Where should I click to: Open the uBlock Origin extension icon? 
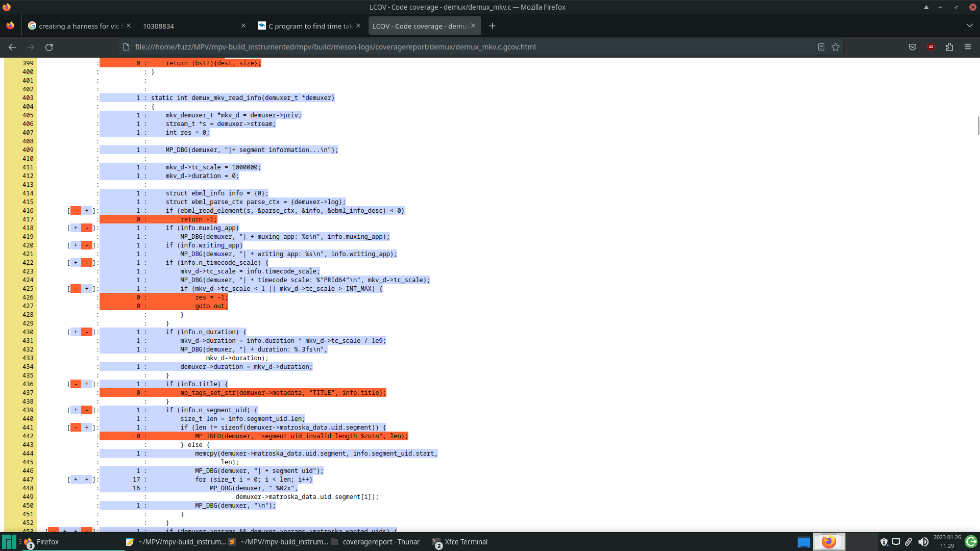pyautogui.click(x=931, y=47)
